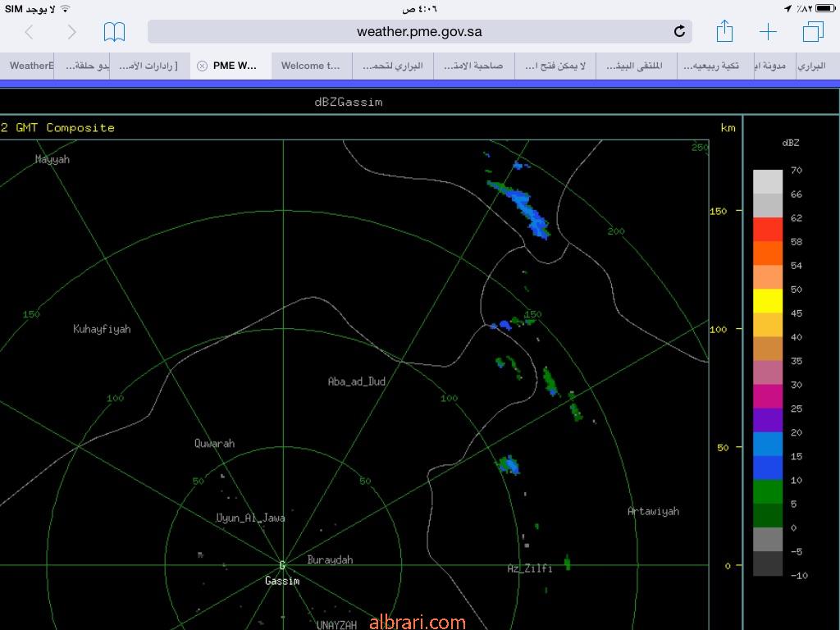This screenshot has width=840, height=630.
Task: Click the bright green 5-10 dBZ legend color
Action: pyautogui.click(x=768, y=492)
